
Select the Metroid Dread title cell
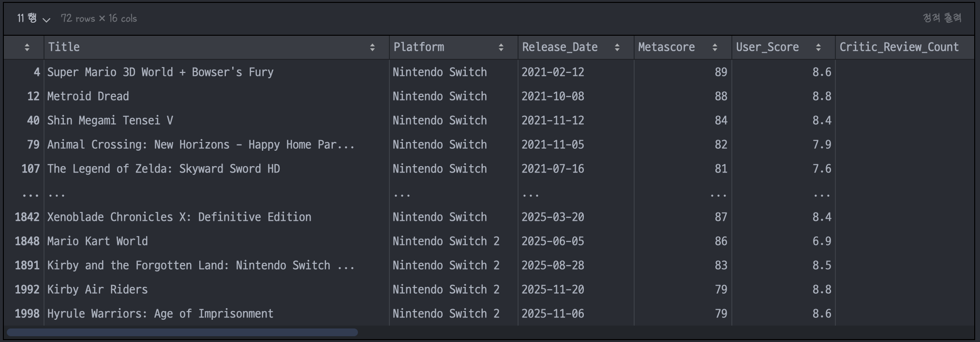217,96
